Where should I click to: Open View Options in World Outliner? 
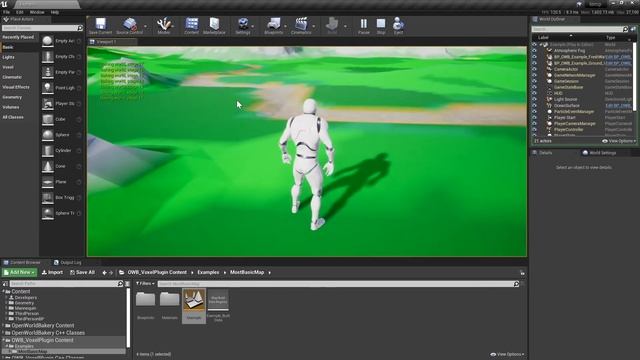619,141
